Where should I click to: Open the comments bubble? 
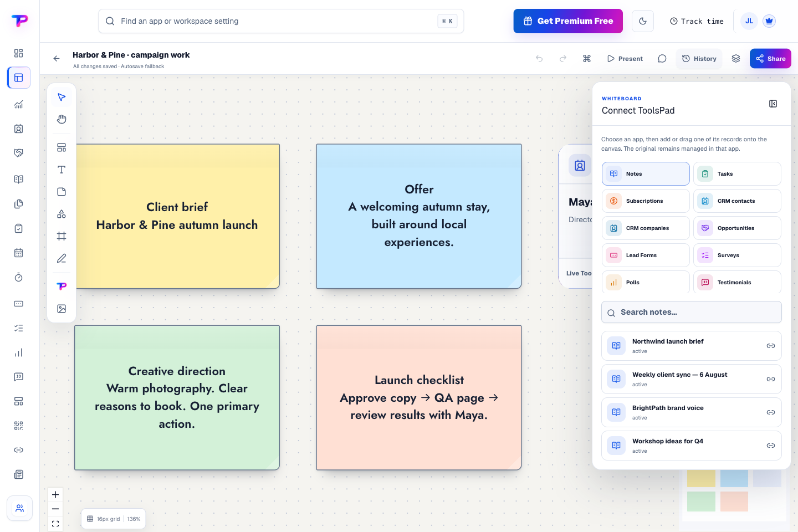(x=662, y=59)
